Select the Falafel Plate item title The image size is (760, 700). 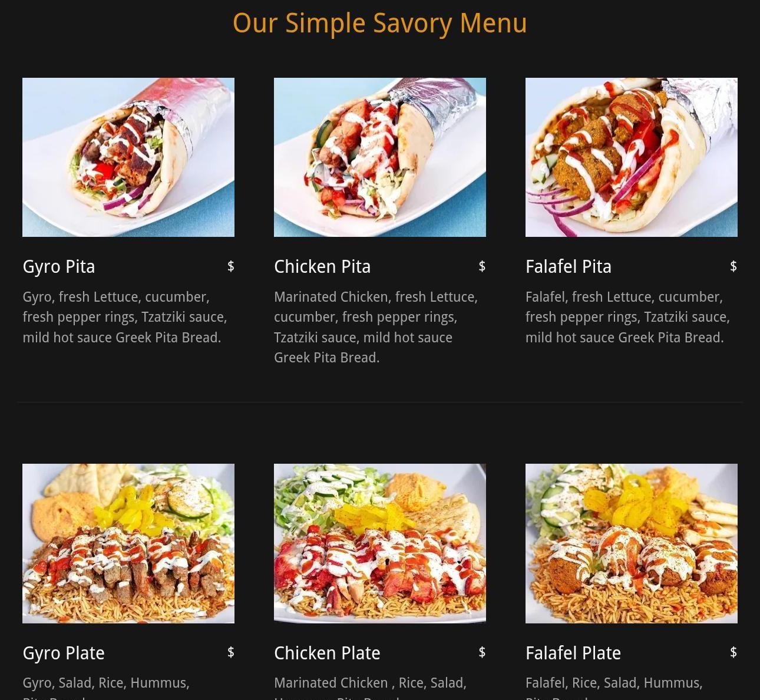(x=573, y=653)
